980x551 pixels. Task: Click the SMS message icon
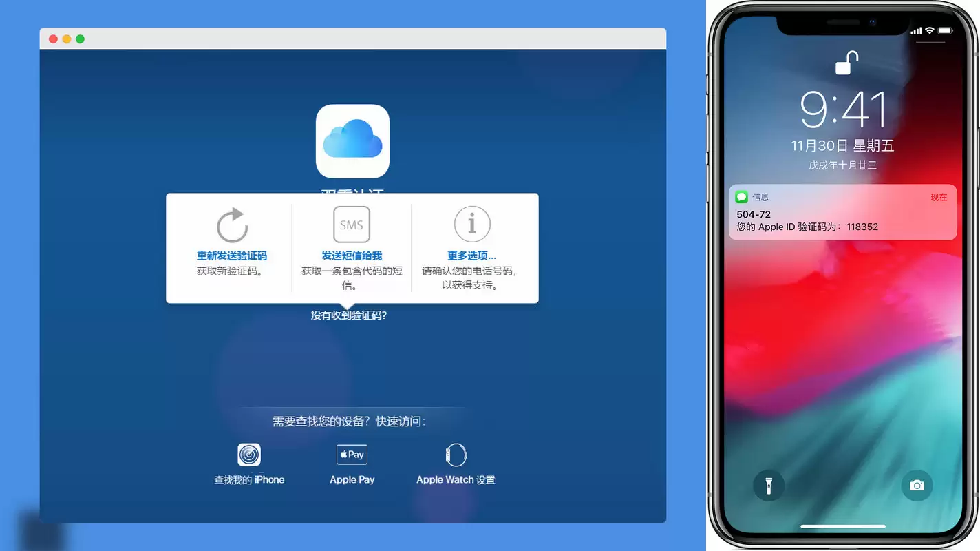click(352, 225)
